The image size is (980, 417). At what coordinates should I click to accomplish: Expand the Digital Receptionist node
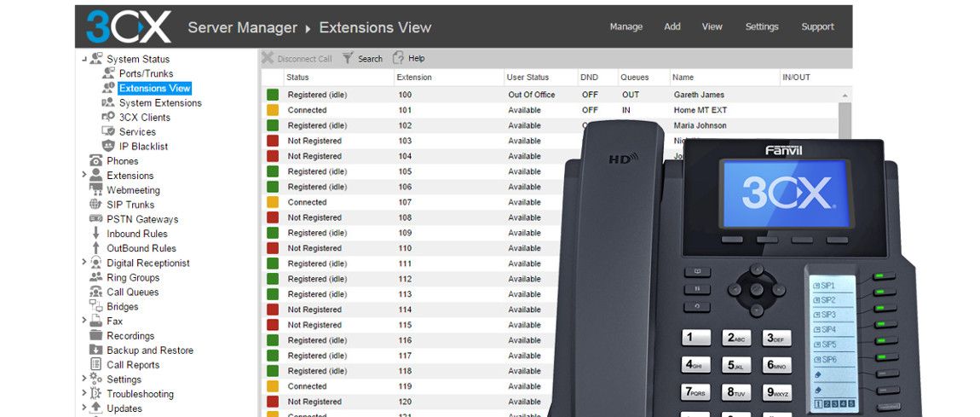click(84, 263)
